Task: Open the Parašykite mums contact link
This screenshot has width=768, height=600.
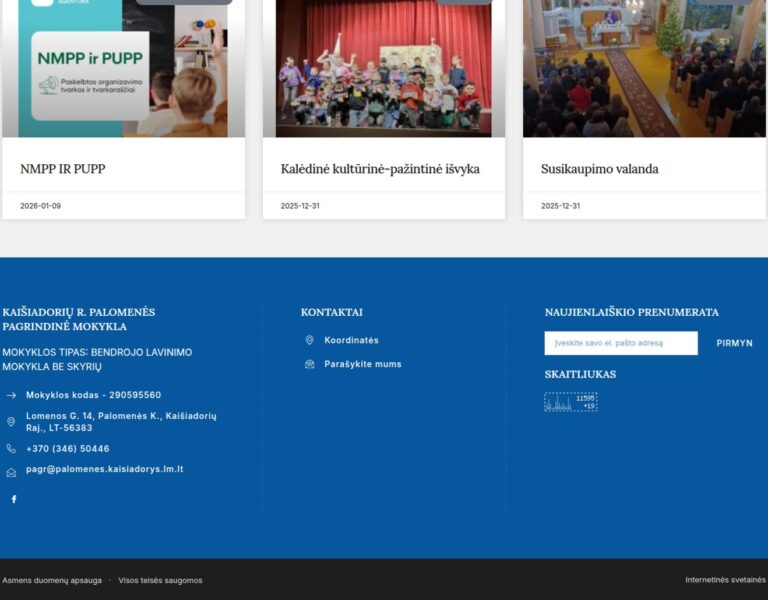Action: coord(362,364)
